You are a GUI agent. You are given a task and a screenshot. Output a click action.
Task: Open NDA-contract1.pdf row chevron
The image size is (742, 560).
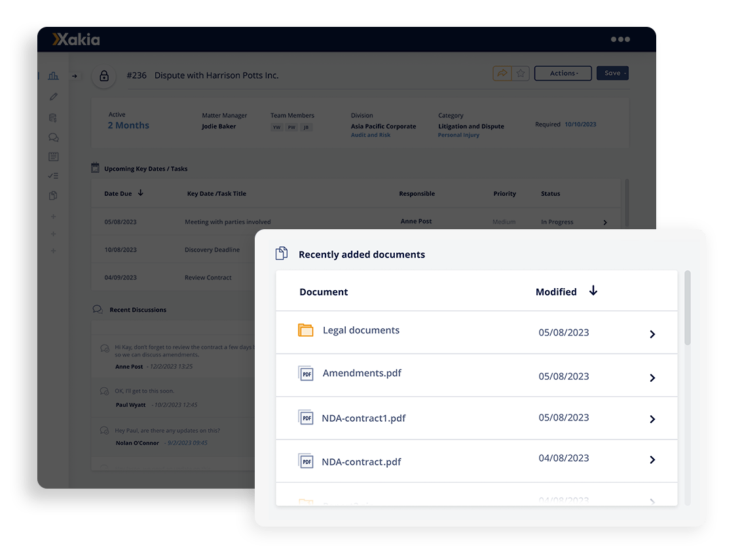pyautogui.click(x=652, y=419)
